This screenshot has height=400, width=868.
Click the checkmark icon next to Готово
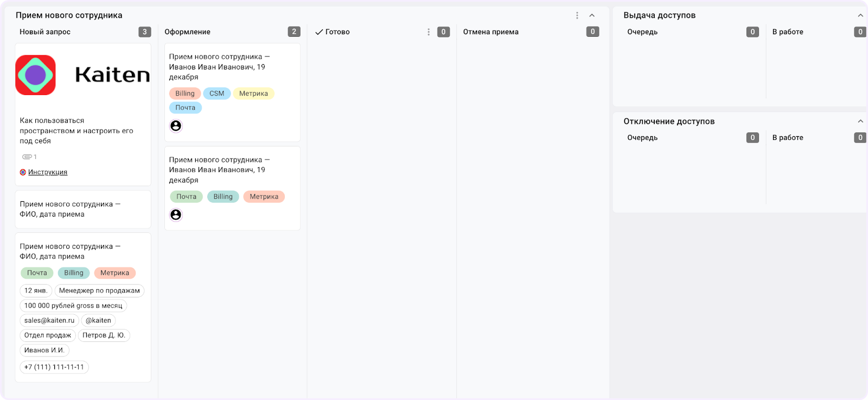pyautogui.click(x=319, y=32)
